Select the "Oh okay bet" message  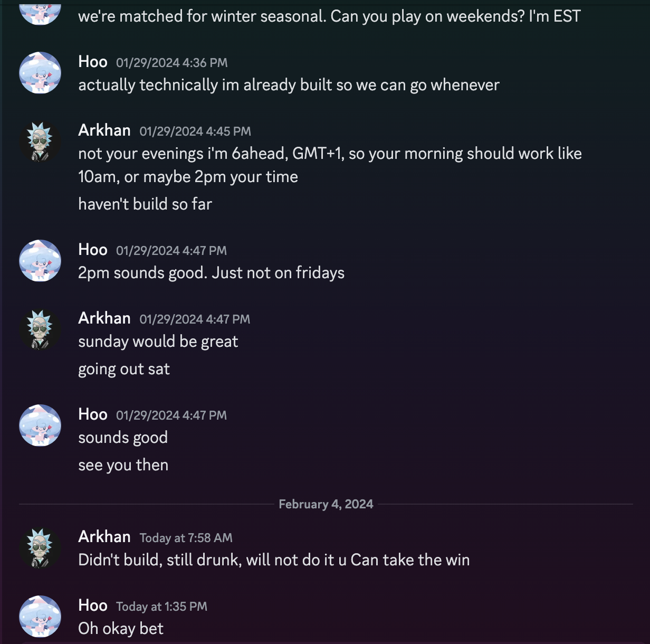[121, 629]
